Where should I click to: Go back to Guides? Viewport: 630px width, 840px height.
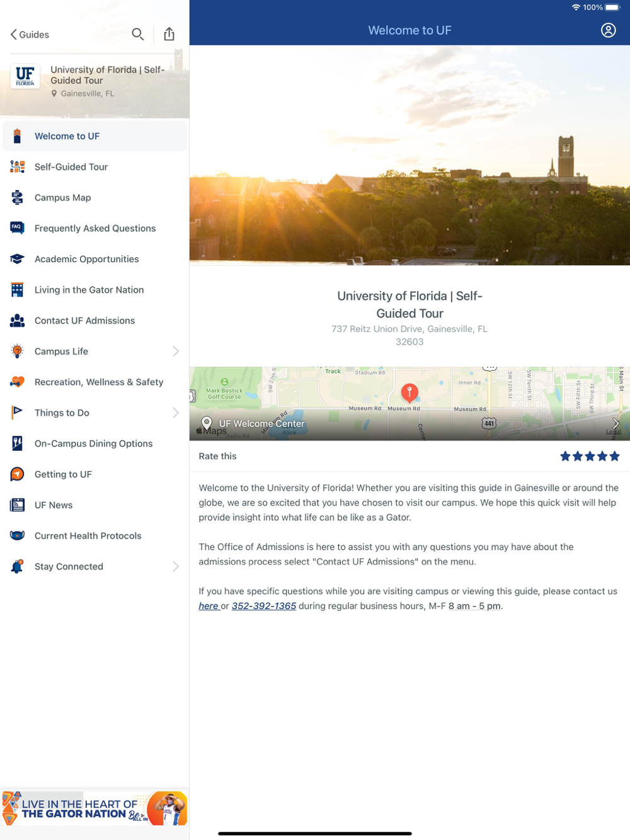[30, 35]
